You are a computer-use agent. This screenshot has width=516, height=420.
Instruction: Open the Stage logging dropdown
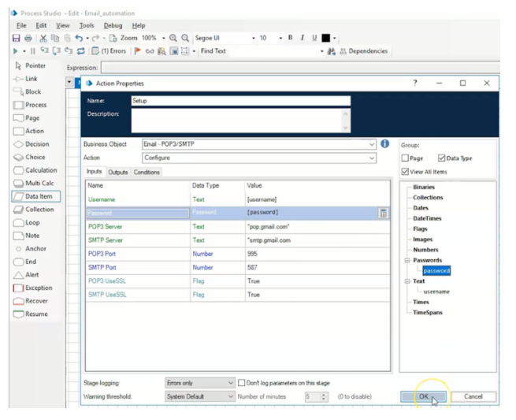pos(230,383)
